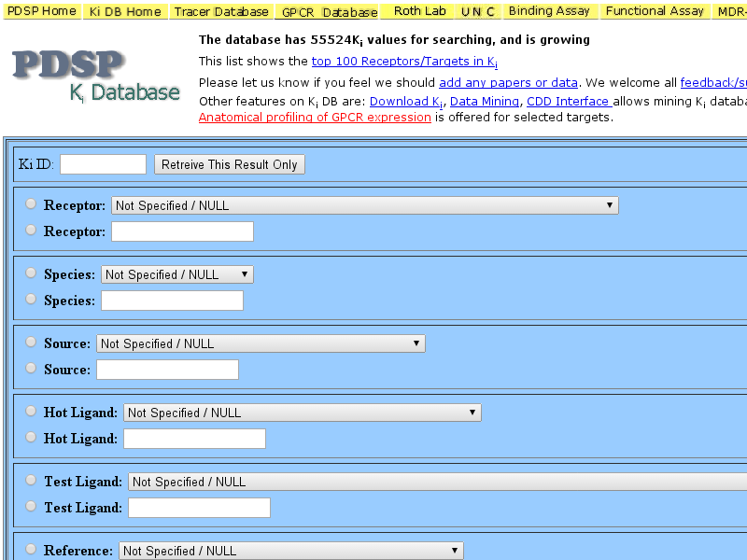Open the Receptor dropdown list
The height and width of the screenshot is (560, 747).
[x=365, y=205]
